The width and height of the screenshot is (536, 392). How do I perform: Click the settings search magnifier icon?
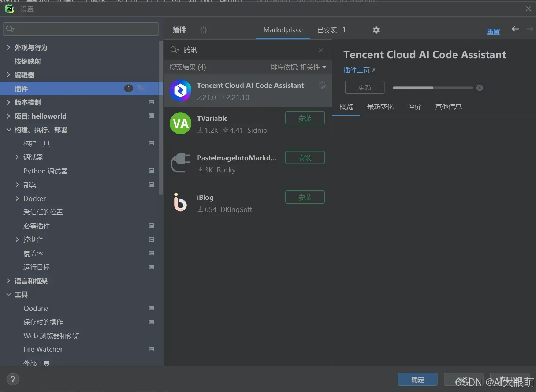tap(10, 29)
